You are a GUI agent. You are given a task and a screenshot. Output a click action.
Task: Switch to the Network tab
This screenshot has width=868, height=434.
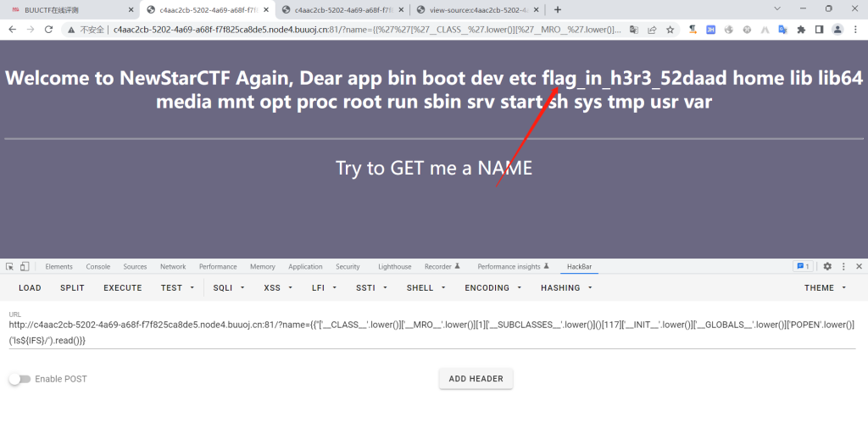pyautogui.click(x=173, y=266)
